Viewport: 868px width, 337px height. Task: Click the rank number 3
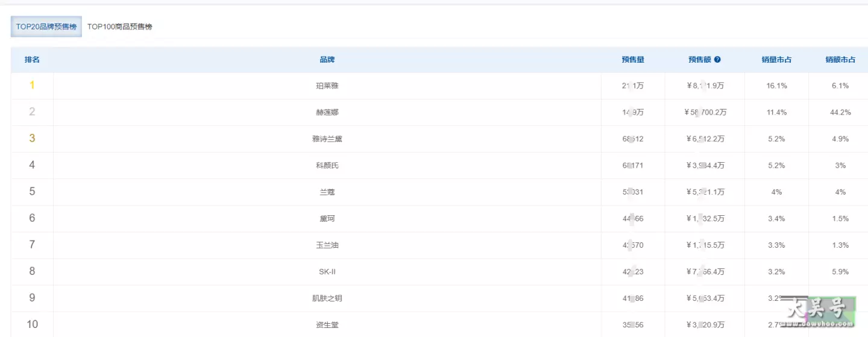[x=32, y=139]
